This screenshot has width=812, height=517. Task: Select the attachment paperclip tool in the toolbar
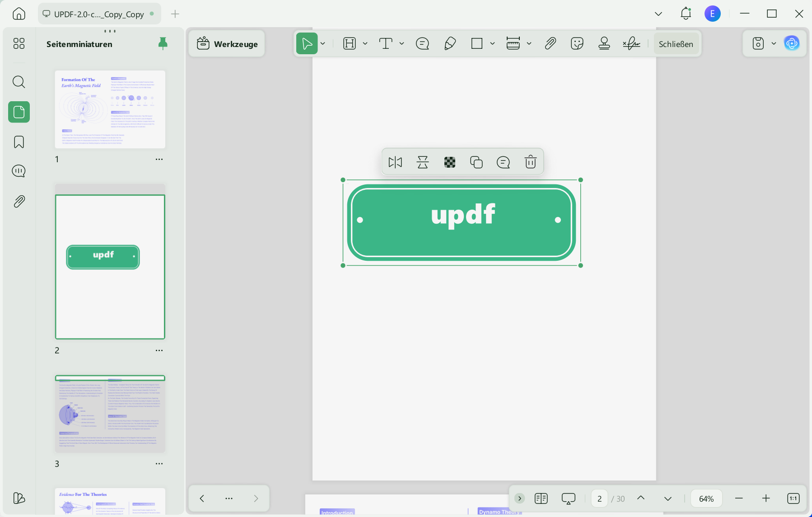[x=550, y=43]
